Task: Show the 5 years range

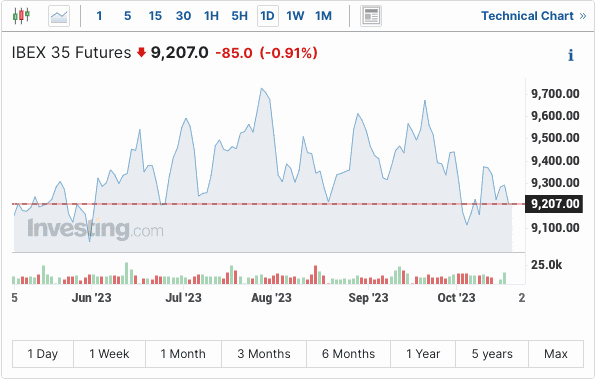Action: [x=492, y=354]
